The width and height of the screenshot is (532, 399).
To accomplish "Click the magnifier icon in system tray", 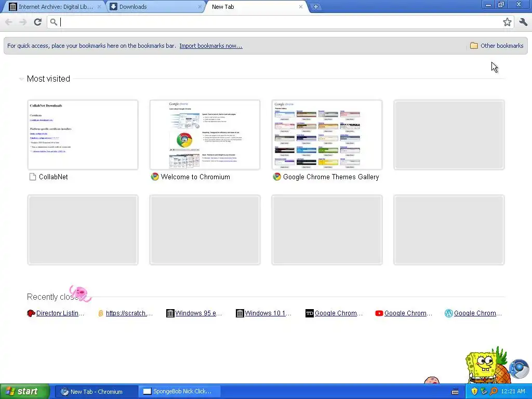I will pos(494,391).
